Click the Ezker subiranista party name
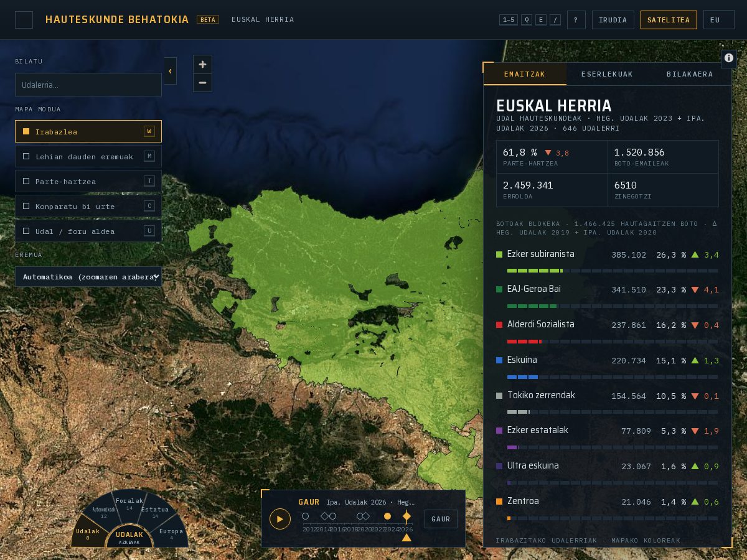This screenshot has height=560, width=747. [541, 254]
